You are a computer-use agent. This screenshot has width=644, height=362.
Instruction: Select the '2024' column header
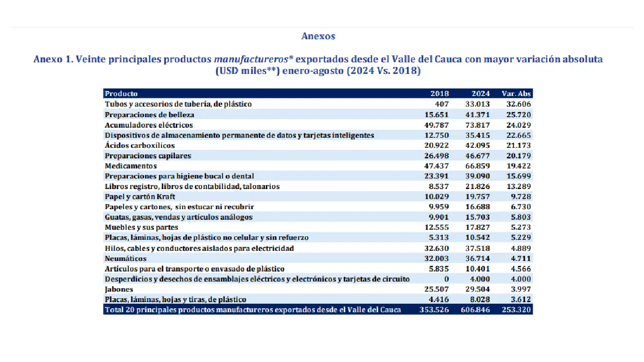480,94
